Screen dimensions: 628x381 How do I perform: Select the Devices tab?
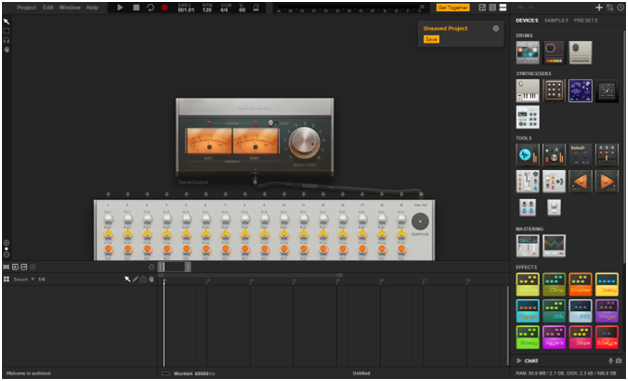[527, 20]
